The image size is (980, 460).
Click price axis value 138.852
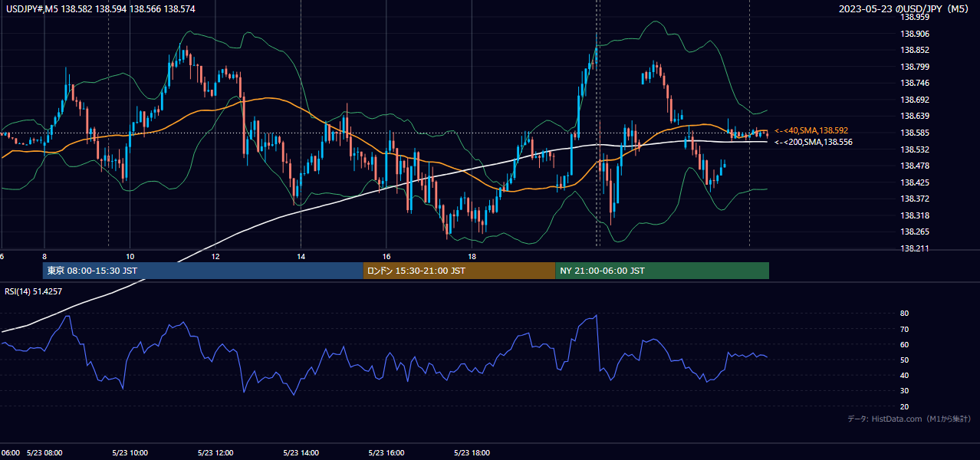[x=913, y=50]
